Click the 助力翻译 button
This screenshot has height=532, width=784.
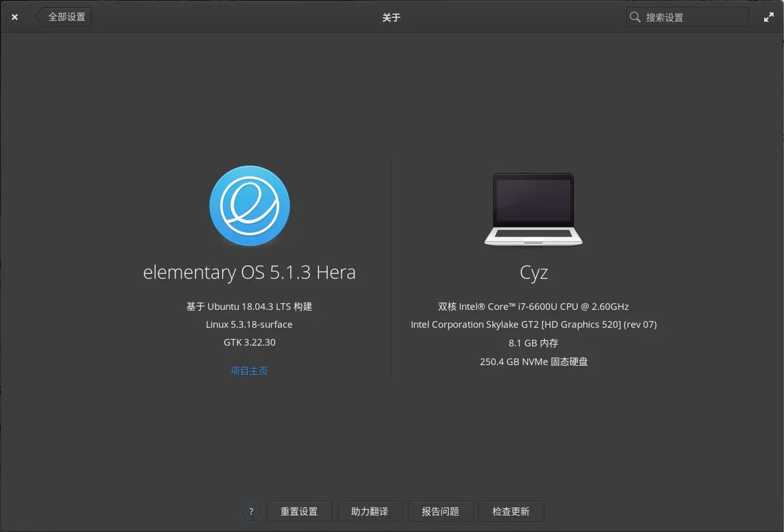tap(370, 512)
